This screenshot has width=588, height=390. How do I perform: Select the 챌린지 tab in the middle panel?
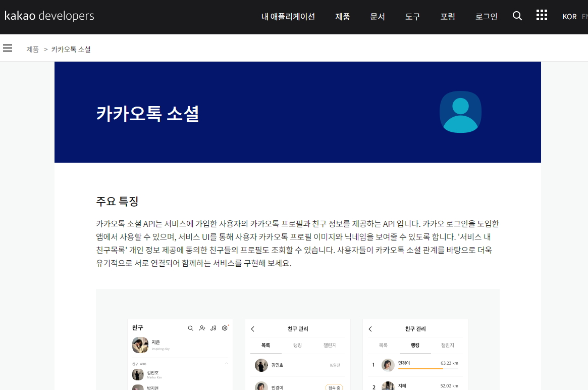pos(330,346)
